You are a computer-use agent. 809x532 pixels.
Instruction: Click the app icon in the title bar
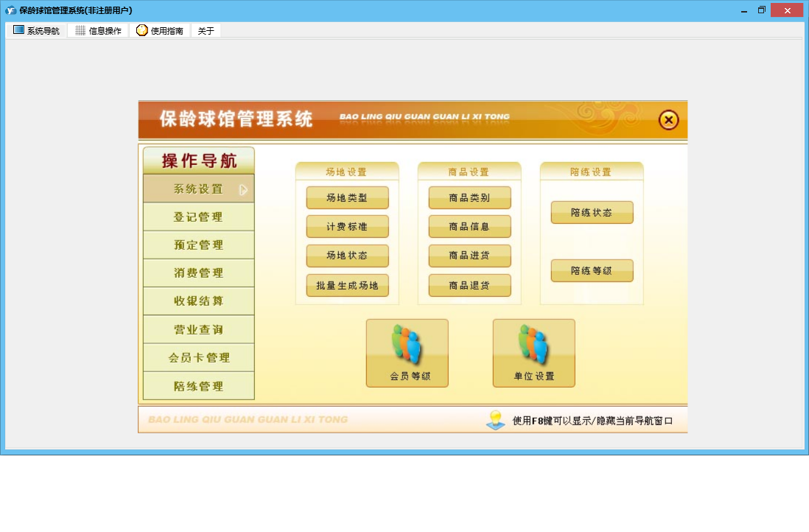coord(10,10)
